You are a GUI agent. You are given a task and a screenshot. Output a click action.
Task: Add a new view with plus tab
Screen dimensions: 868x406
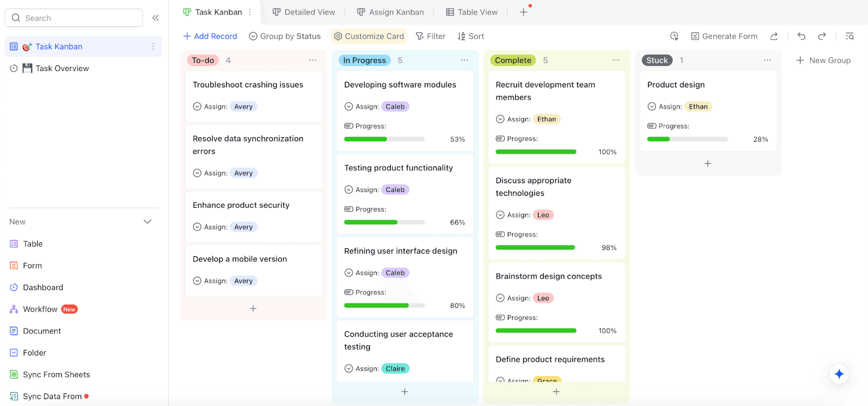point(524,12)
